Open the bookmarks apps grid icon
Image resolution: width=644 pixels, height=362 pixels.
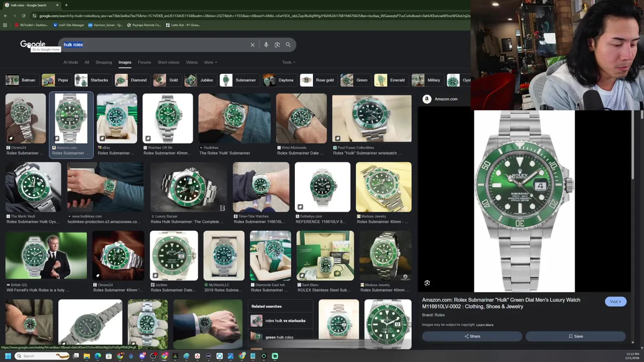point(5,25)
